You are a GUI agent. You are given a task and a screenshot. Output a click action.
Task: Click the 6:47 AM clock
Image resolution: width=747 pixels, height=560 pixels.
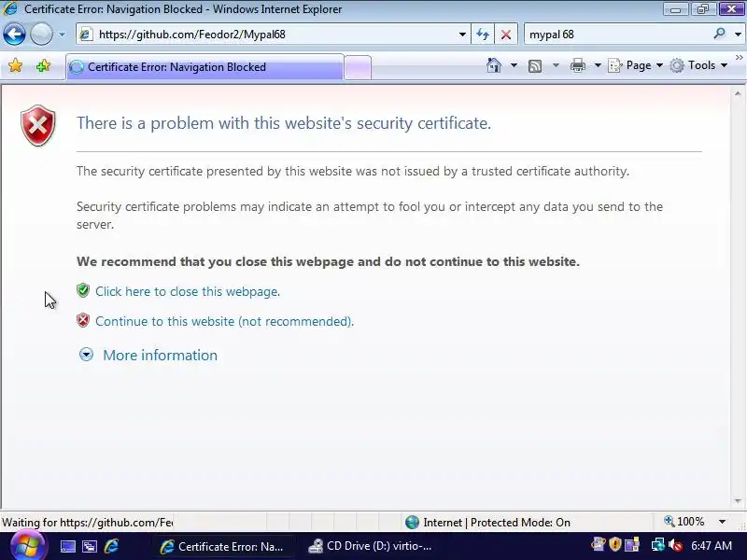pos(712,546)
